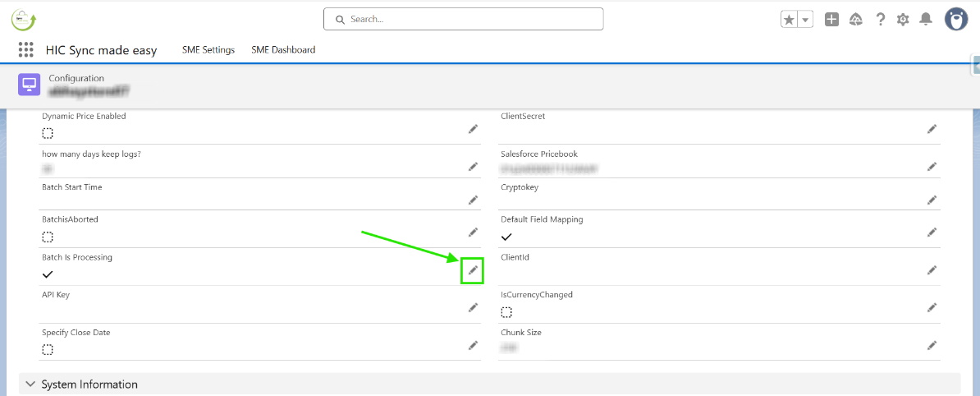980x396 pixels.
Task: Edit the Chunk Size field pencil
Action: coord(932,345)
